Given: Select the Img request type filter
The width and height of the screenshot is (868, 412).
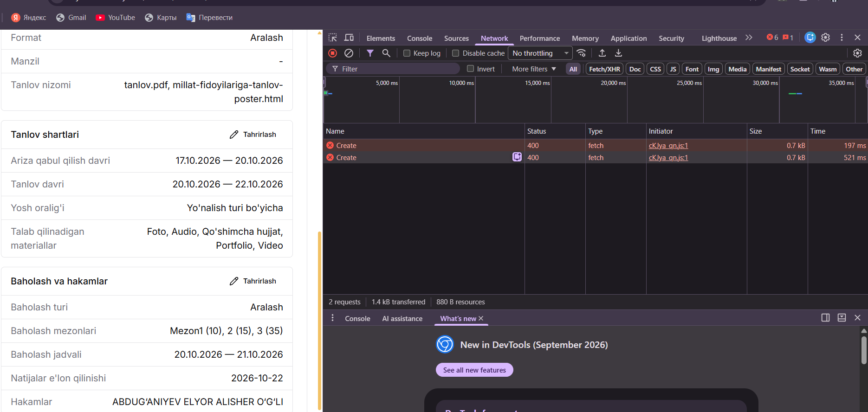Looking at the screenshot, I should (x=713, y=69).
